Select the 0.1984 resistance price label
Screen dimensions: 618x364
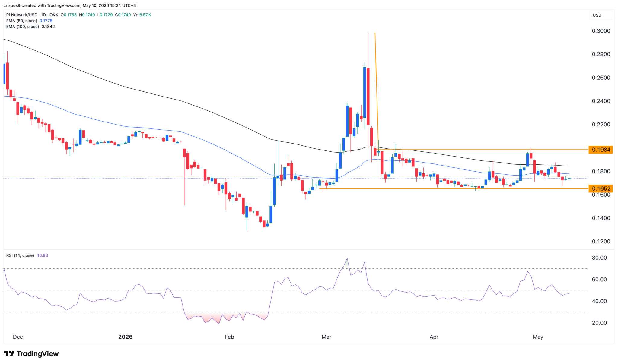click(x=601, y=150)
